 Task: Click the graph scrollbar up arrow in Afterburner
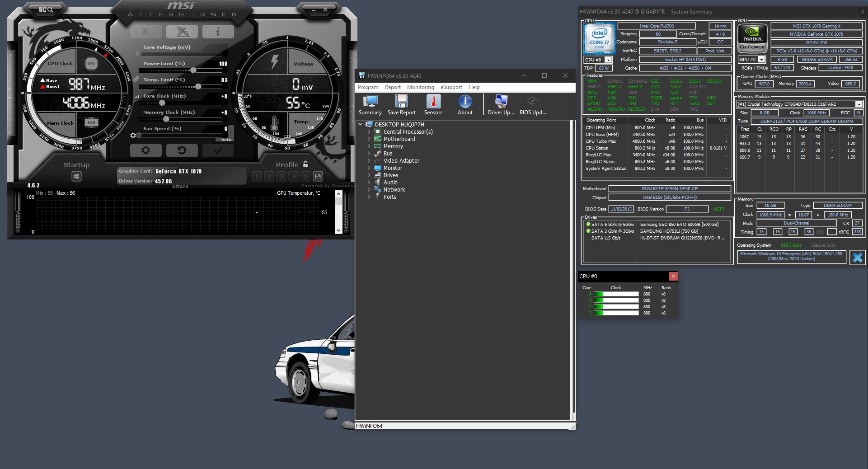click(x=338, y=194)
